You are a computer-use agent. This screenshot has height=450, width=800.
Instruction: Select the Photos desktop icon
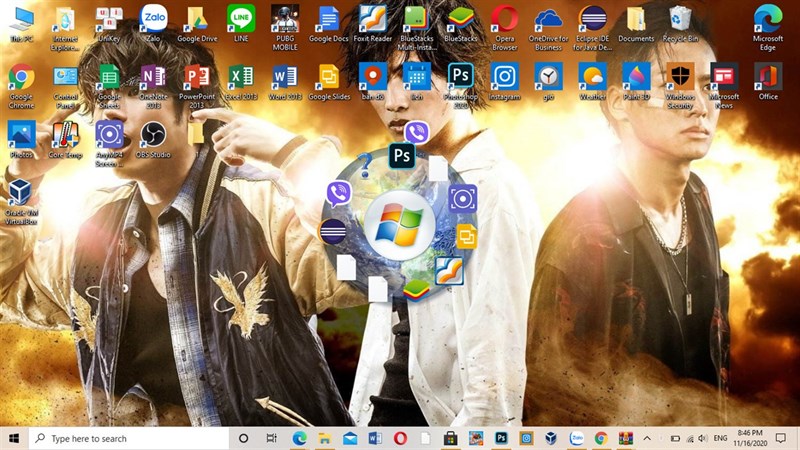(x=21, y=140)
